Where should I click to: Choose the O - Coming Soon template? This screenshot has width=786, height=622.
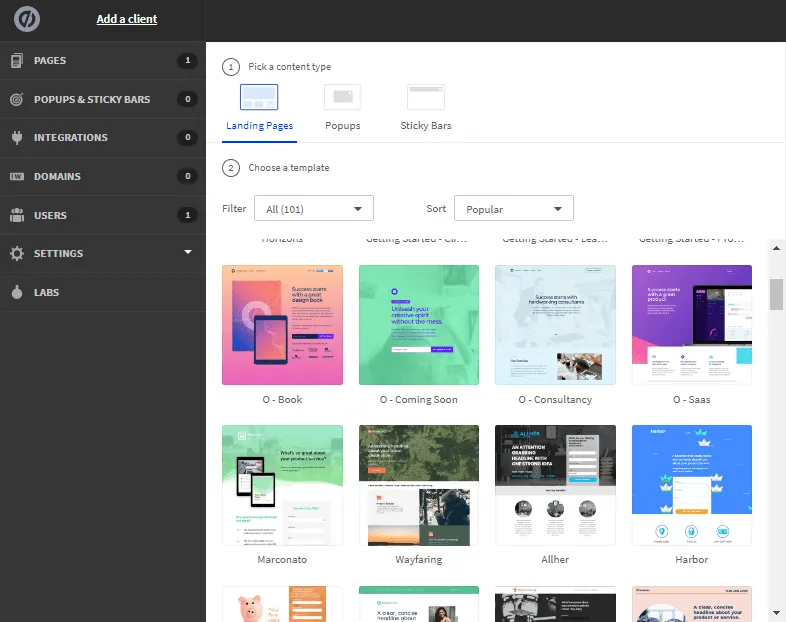419,325
